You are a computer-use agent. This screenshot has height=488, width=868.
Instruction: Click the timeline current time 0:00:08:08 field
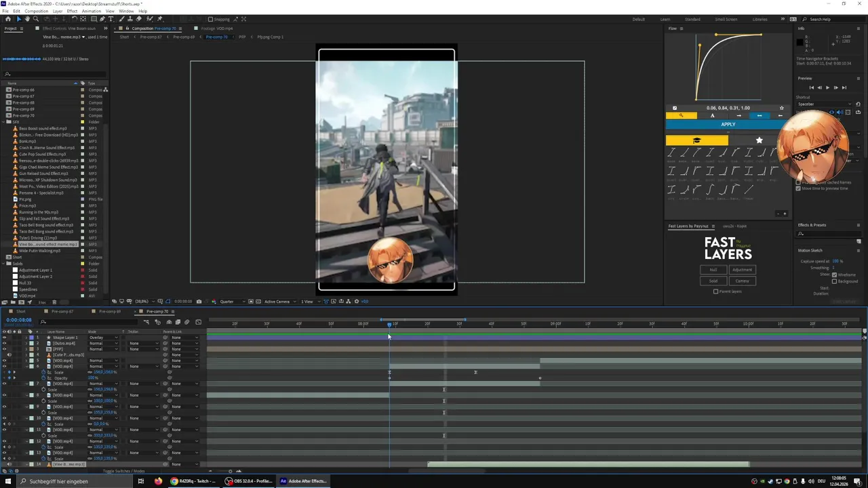pos(19,320)
